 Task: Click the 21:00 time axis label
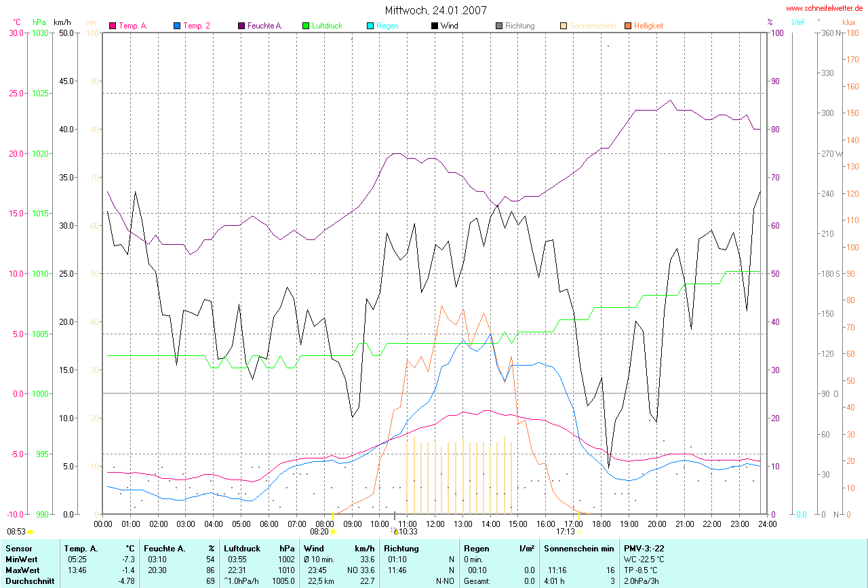pyautogui.click(x=684, y=524)
